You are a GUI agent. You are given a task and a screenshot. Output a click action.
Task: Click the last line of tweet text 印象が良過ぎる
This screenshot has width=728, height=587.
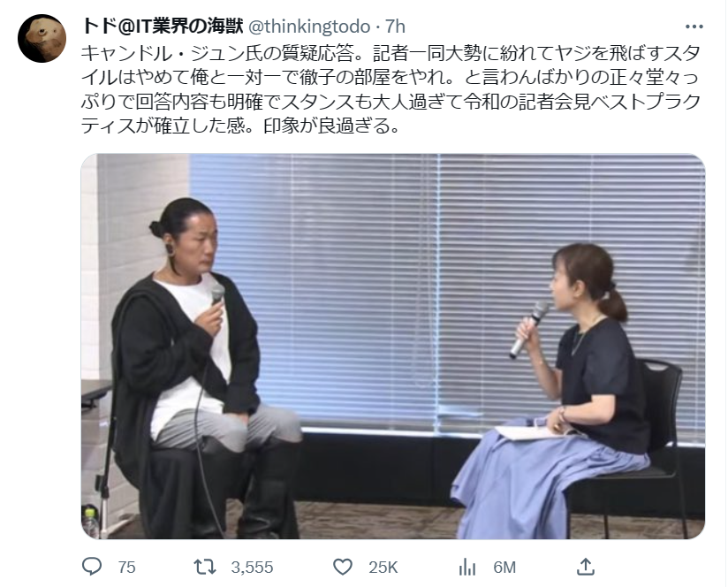(331, 126)
